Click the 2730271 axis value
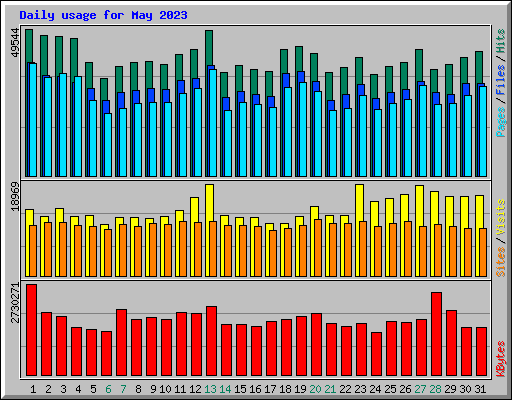Viewport: 512px width, 400px height. 15,303
